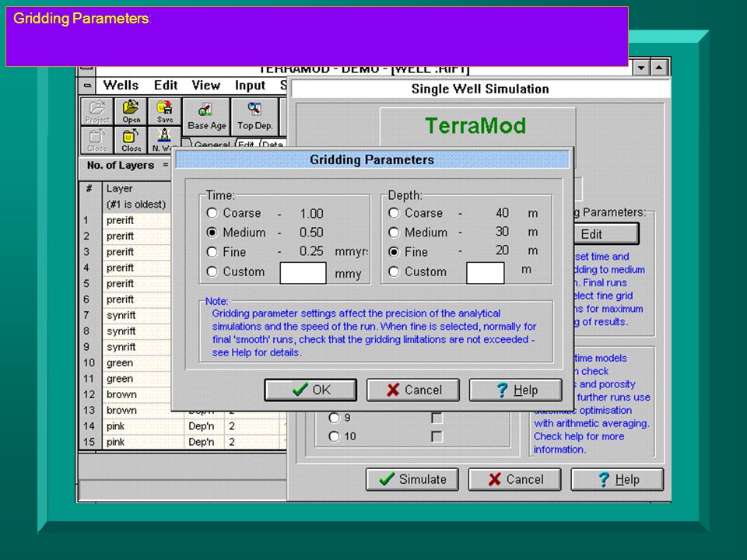This screenshot has width=747, height=560.
Task: Click the '40' coarse depth value
Action: coord(502,213)
